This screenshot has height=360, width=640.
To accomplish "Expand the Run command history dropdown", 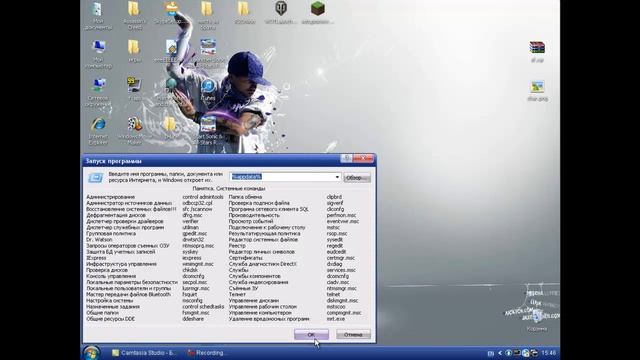I will click(x=337, y=177).
